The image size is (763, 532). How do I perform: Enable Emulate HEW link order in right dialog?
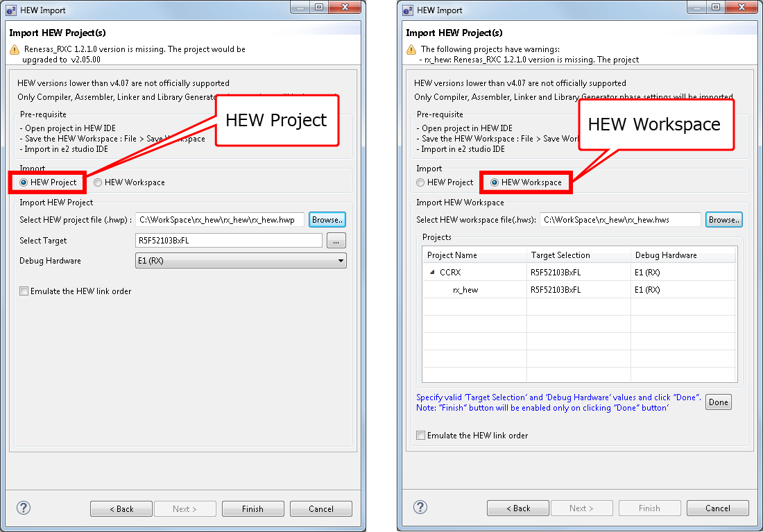(x=421, y=436)
